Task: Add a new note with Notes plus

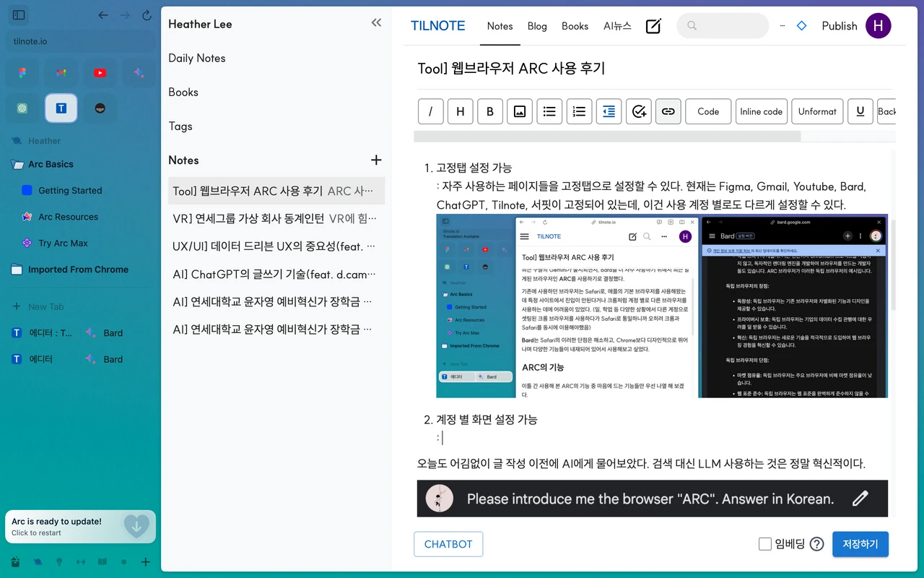Action: [376, 160]
